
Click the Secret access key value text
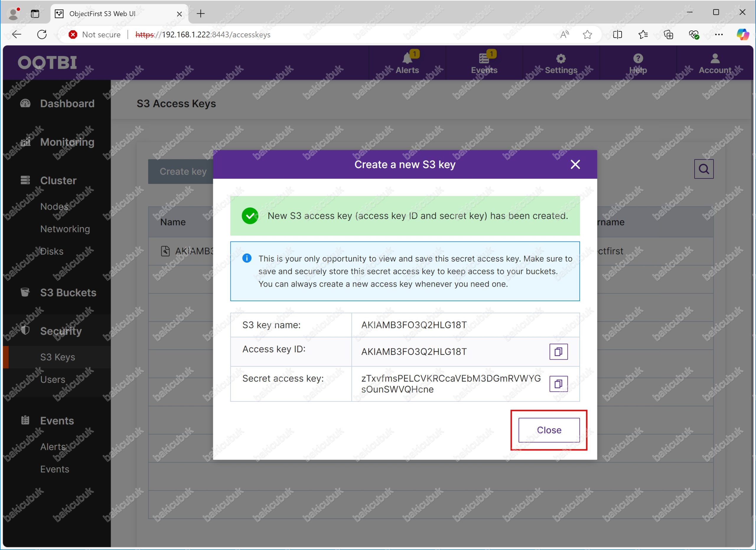(x=451, y=384)
